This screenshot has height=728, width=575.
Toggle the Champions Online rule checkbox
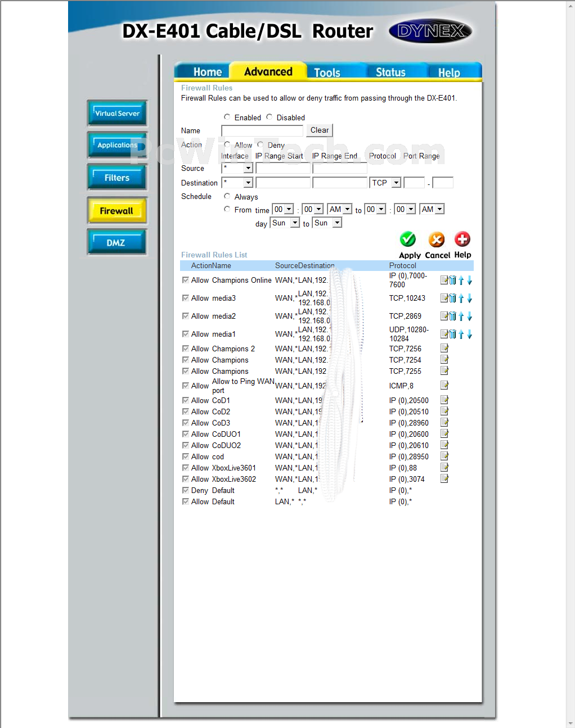[x=186, y=280]
